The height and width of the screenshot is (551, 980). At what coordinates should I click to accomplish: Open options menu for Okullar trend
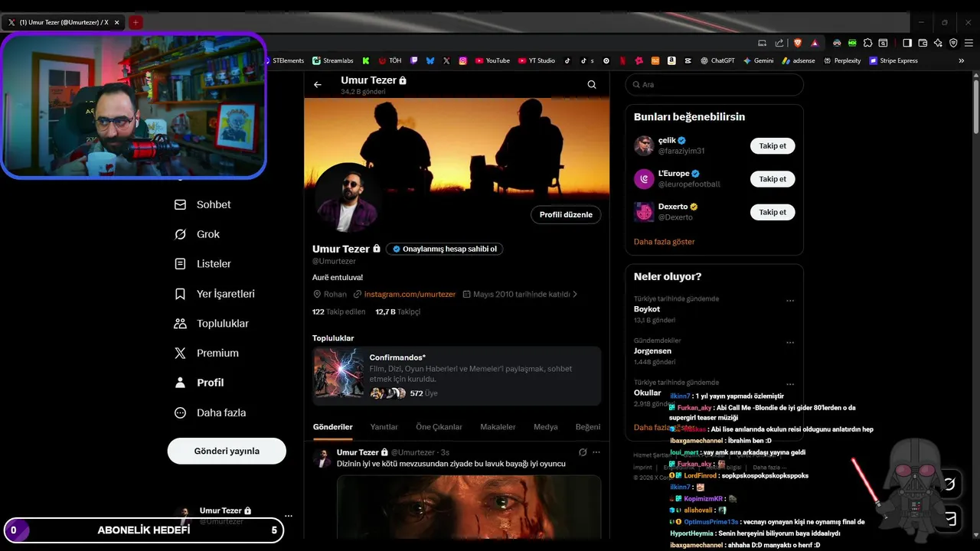point(790,384)
